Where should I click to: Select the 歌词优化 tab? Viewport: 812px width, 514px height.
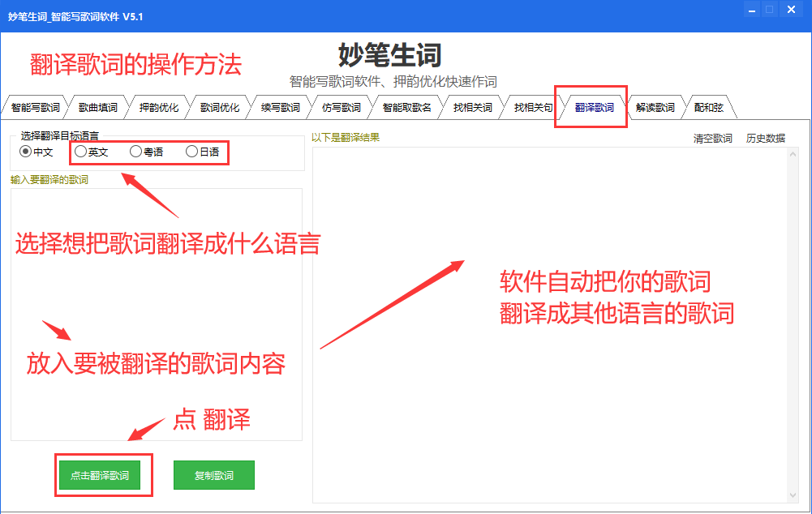click(220, 108)
